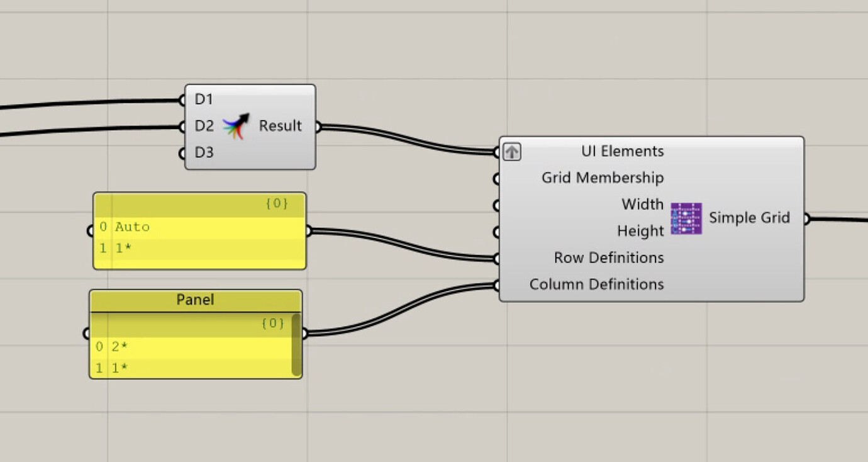Select the UI Elements input on Simple Grid

pos(497,152)
